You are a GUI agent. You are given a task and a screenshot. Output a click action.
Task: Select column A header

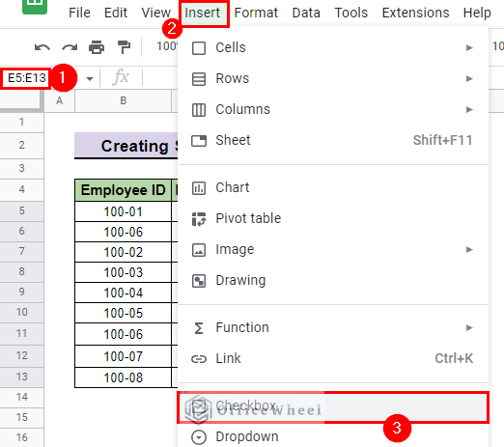click(60, 101)
